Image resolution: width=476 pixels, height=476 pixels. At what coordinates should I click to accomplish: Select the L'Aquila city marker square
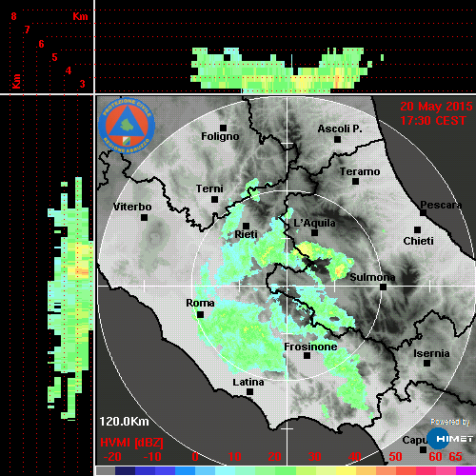314,232
